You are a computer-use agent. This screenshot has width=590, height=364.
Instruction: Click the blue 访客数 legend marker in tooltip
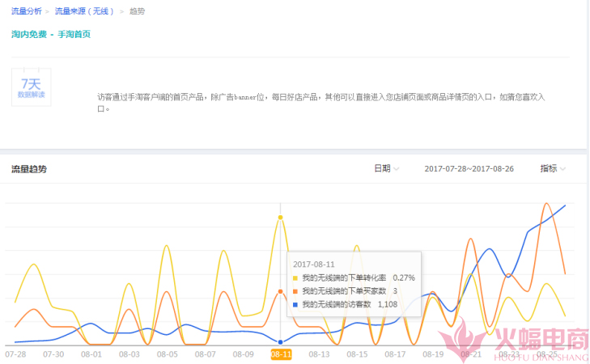[x=296, y=305]
